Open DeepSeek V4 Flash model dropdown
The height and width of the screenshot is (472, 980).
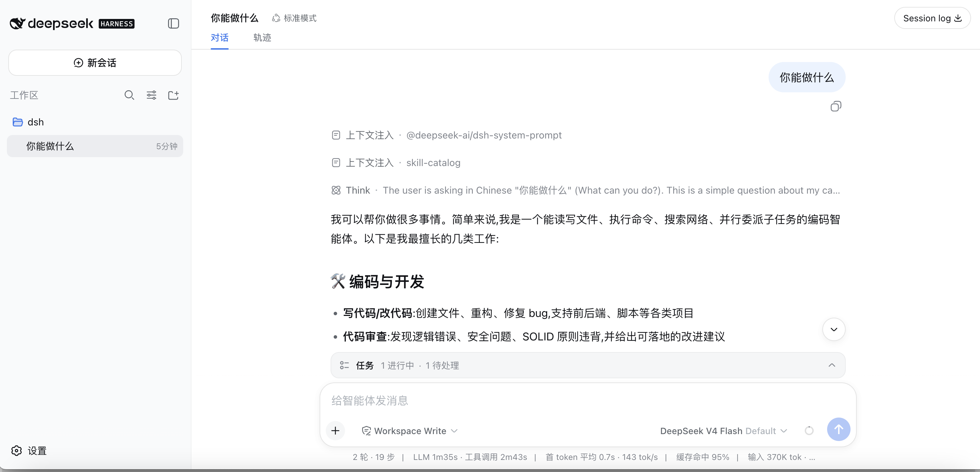(x=723, y=431)
